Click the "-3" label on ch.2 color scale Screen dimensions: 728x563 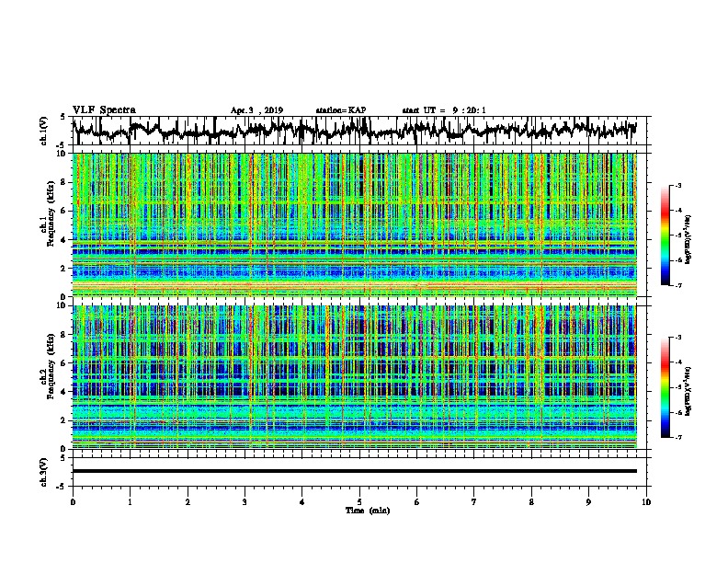click(677, 338)
